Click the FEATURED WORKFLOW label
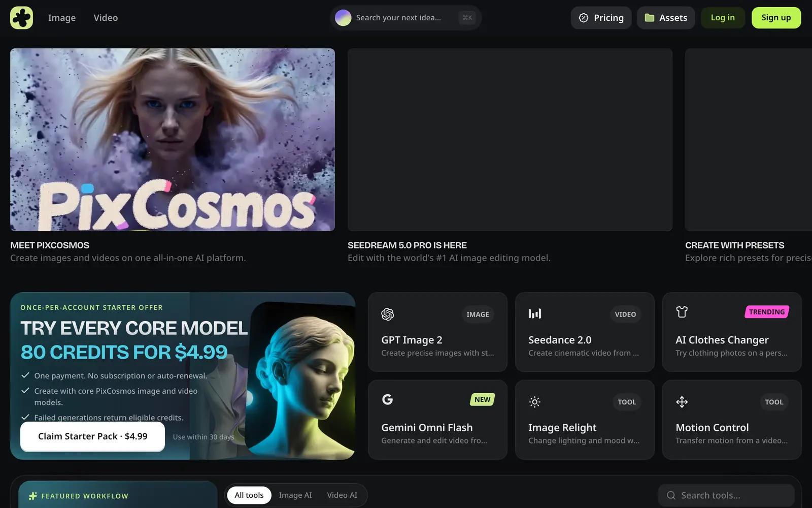Screen dimensions: 812x508 point(85,496)
